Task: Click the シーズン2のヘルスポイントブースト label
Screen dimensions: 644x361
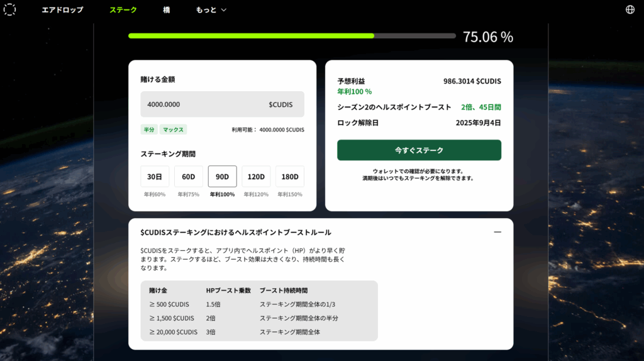Action: coord(394,107)
